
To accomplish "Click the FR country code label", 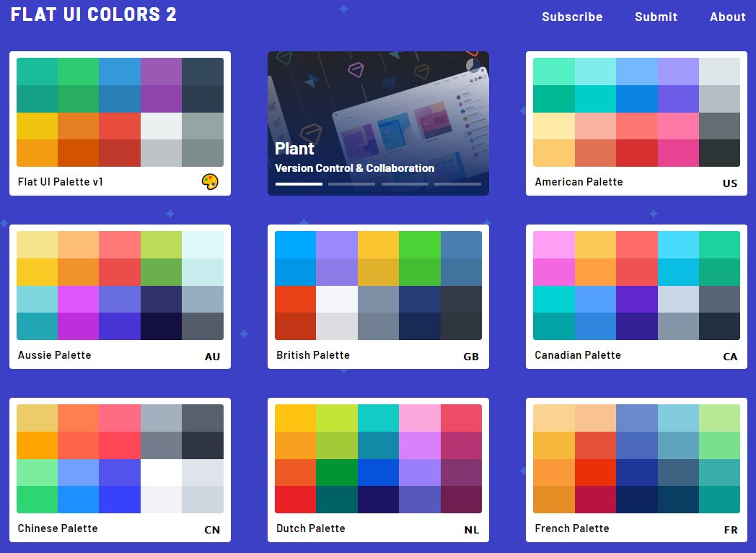I will click(731, 530).
